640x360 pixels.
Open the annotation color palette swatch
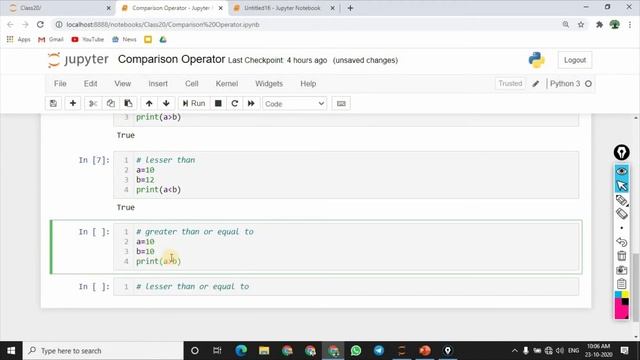click(x=622, y=305)
